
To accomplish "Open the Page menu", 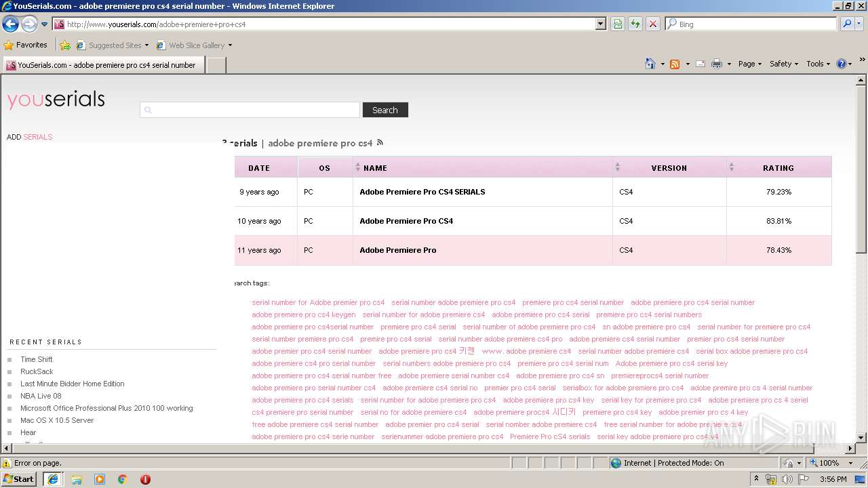I will click(x=749, y=64).
